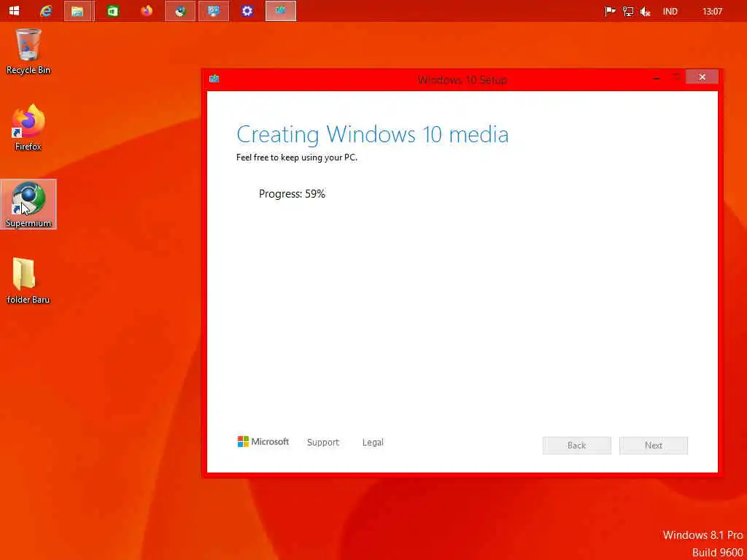747x560 pixels.
Task: Click the Next button in Setup
Action: click(x=653, y=446)
